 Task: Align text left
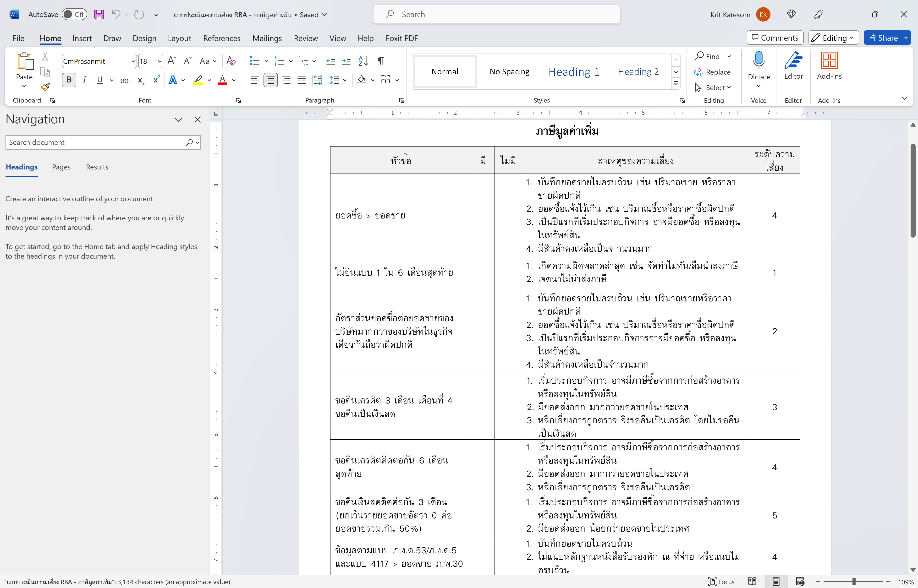[x=255, y=80]
